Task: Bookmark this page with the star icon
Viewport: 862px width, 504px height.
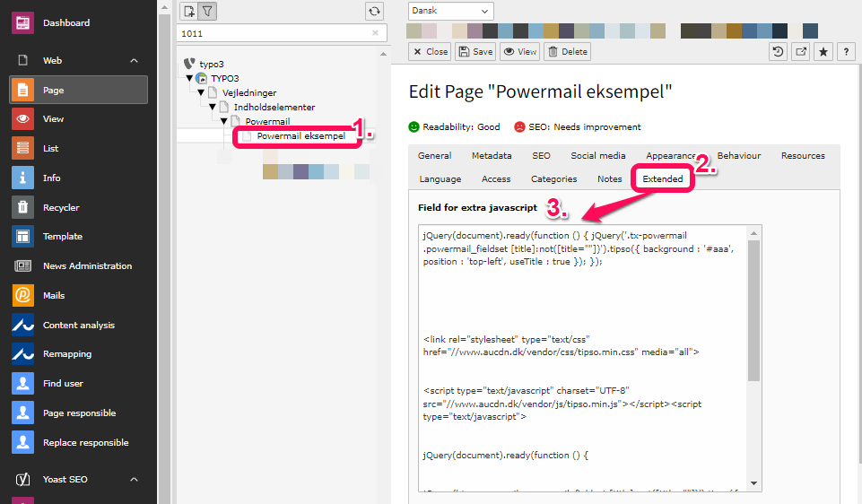Action: point(823,51)
